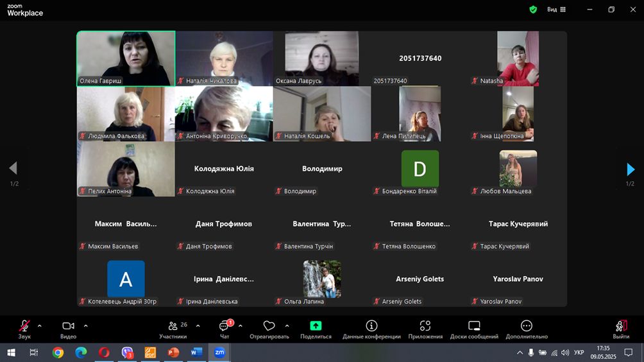Open PowerPoint from the Windows taskbar
This screenshot has height=362, width=644.
(x=173, y=352)
